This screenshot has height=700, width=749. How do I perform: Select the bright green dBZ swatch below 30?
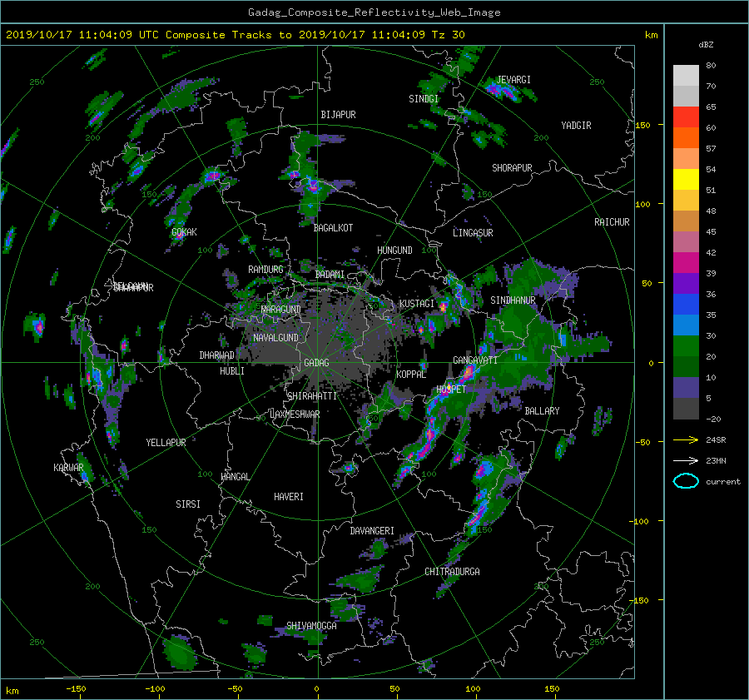[686, 346]
